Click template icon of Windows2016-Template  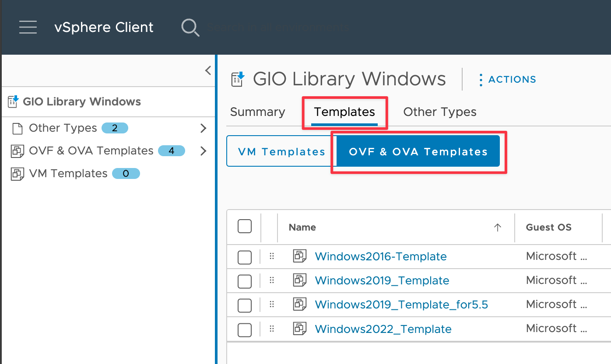pyautogui.click(x=300, y=256)
